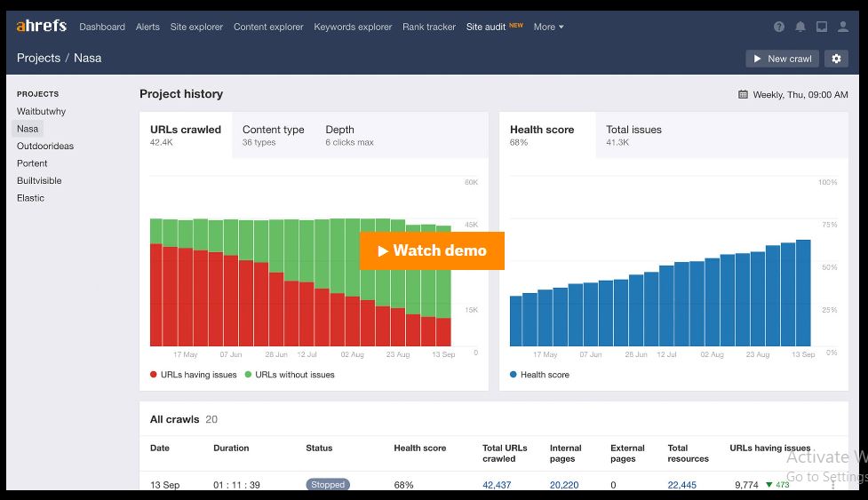The height and width of the screenshot is (500, 868).
Task: Select Portent project in sidebar
Action: [32, 163]
